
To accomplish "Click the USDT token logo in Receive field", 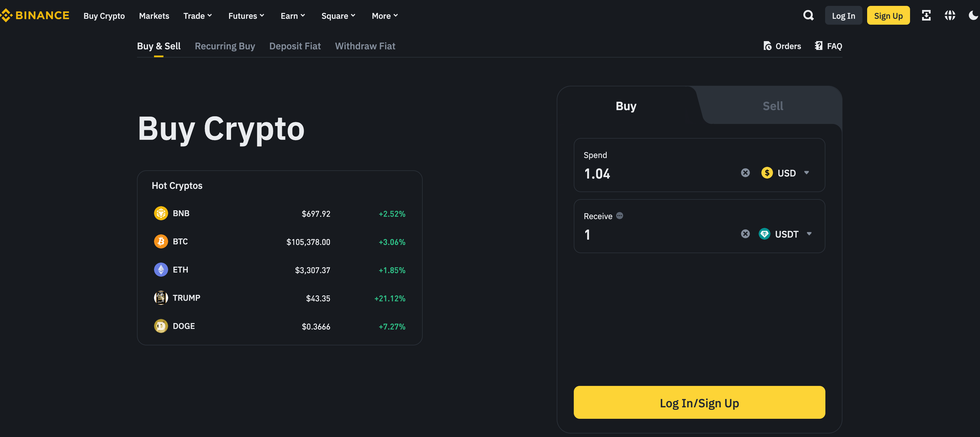I will [x=764, y=234].
